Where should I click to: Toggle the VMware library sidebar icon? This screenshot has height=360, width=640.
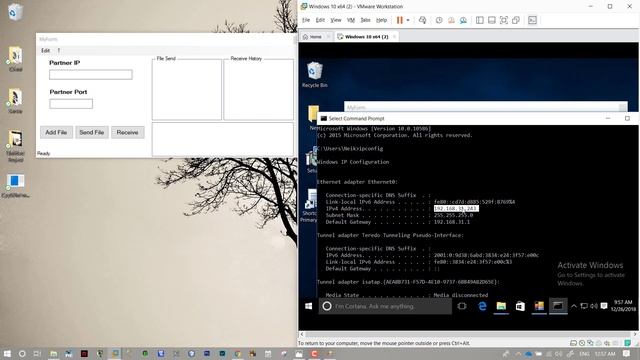(x=480, y=20)
